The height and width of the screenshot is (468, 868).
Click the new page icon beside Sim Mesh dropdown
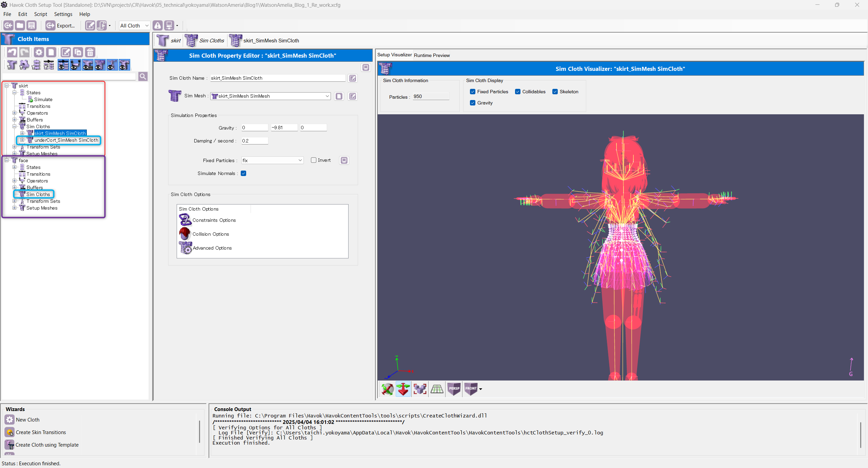339,96
